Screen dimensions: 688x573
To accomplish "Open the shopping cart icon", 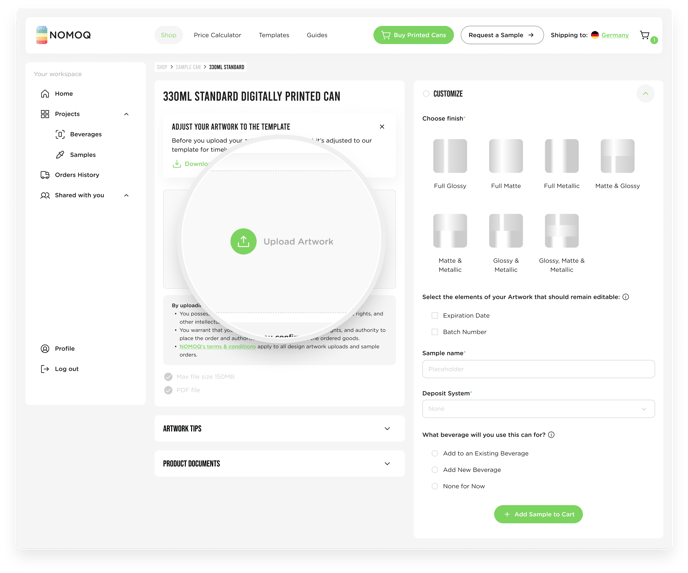I will tap(645, 35).
